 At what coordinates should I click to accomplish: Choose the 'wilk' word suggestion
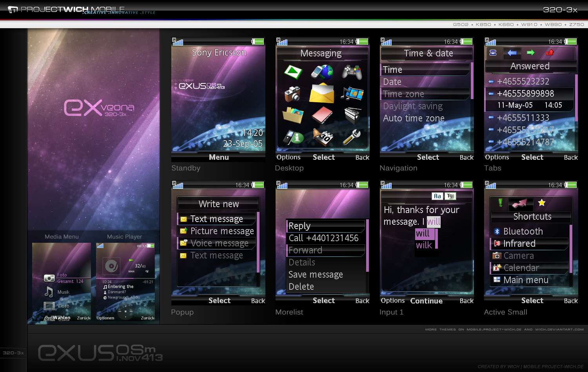point(424,245)
